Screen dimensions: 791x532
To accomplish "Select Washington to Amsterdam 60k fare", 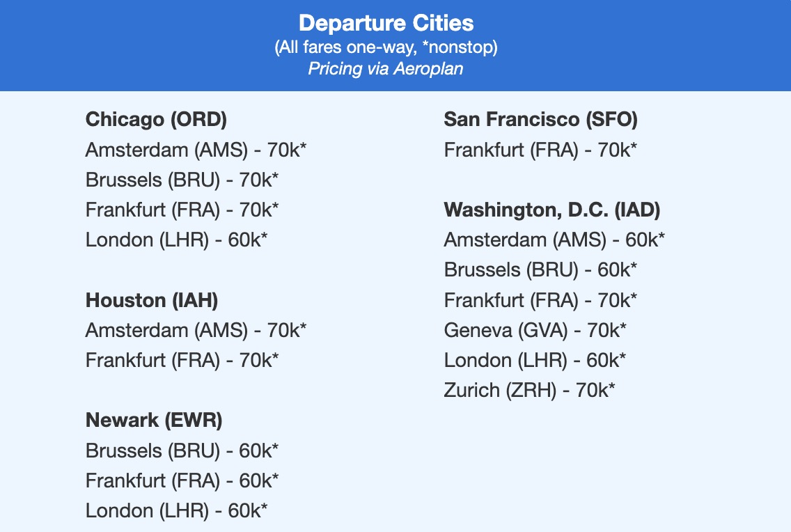I will click(x=554, y=240).
